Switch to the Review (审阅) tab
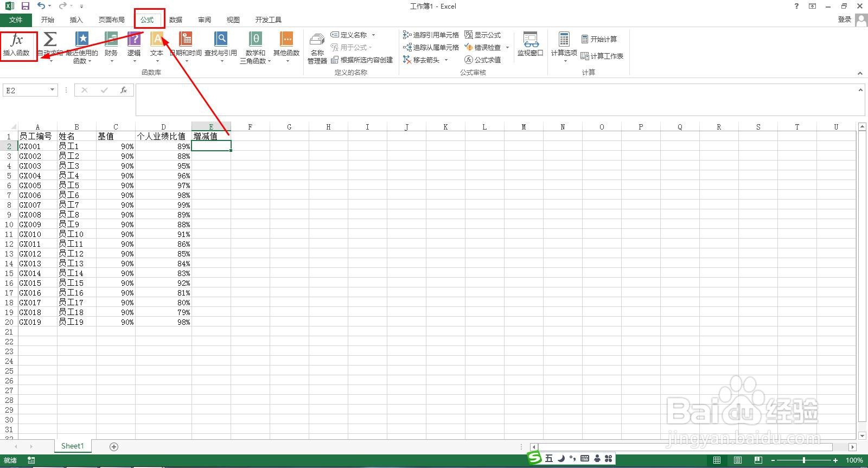The height and width of the screenshot is (468, 868). [x=205, y=20]
